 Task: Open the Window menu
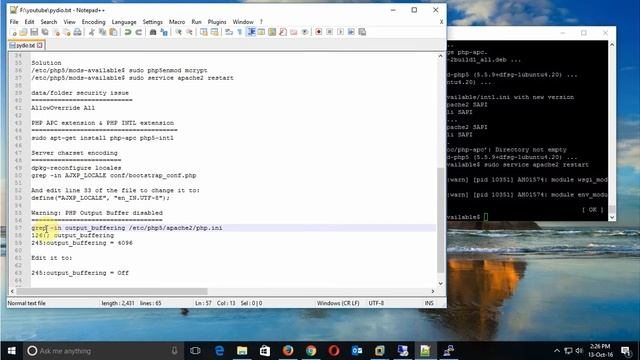[x=243, y=22]
